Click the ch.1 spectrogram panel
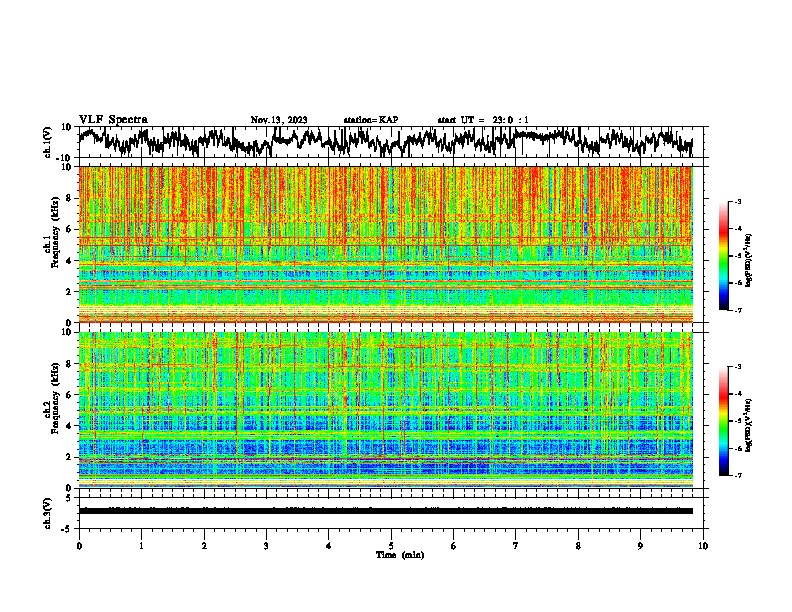Screen dimensions: 792x612 click(386, 244)
